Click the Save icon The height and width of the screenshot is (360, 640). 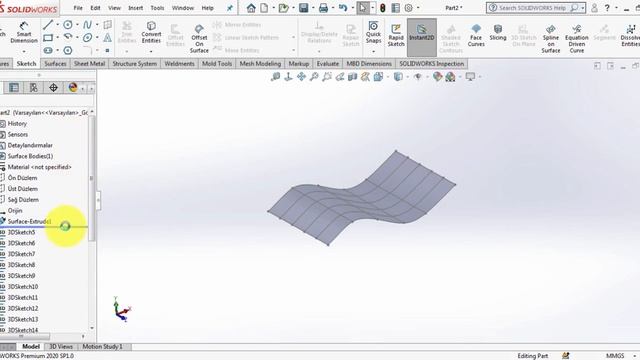(303, 8)
